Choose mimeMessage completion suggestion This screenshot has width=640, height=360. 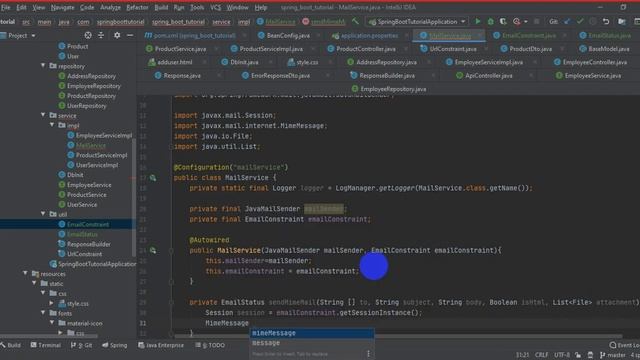[x=312, y=333]
